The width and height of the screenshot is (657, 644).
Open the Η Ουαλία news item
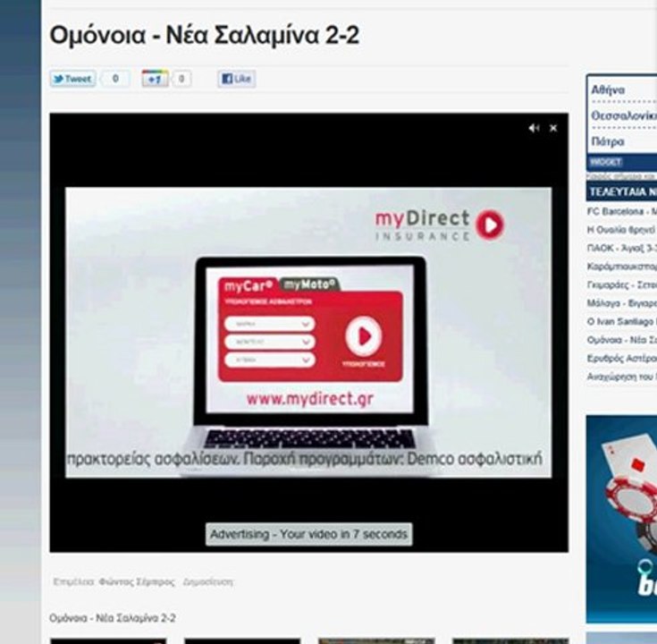coord(622,230)
